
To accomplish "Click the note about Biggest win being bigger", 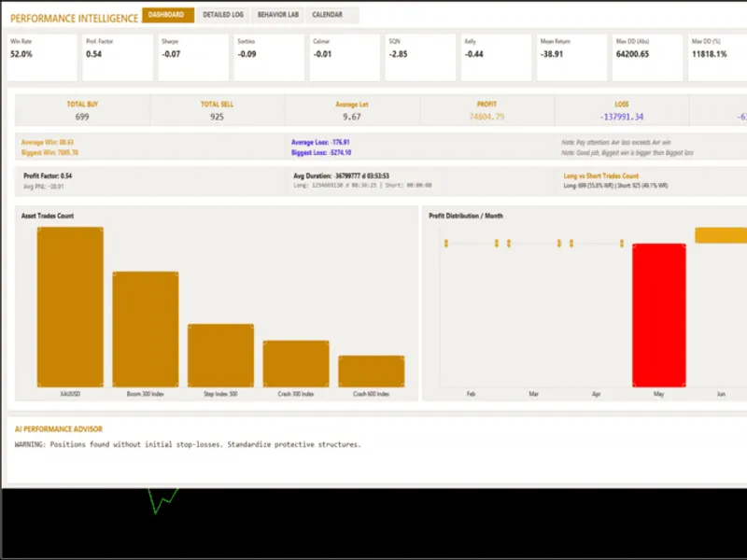I will 627,152.
